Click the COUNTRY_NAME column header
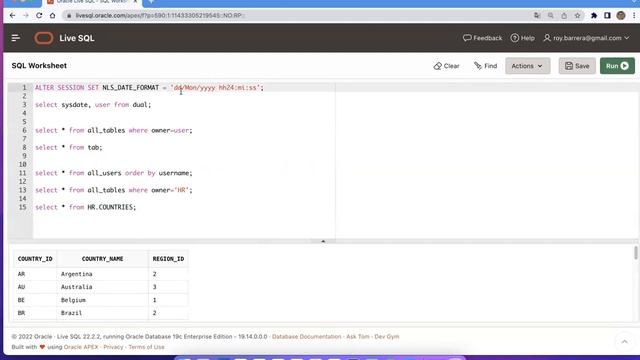The width and height of the screenshot is (640, 360). (x=102, y=259)
